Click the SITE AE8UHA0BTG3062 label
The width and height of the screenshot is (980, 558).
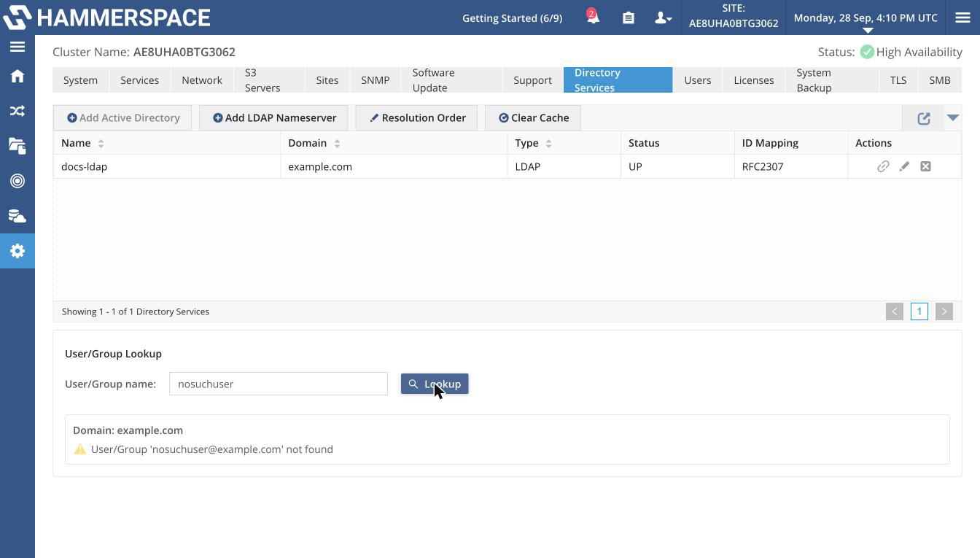(x=734, y=16)
